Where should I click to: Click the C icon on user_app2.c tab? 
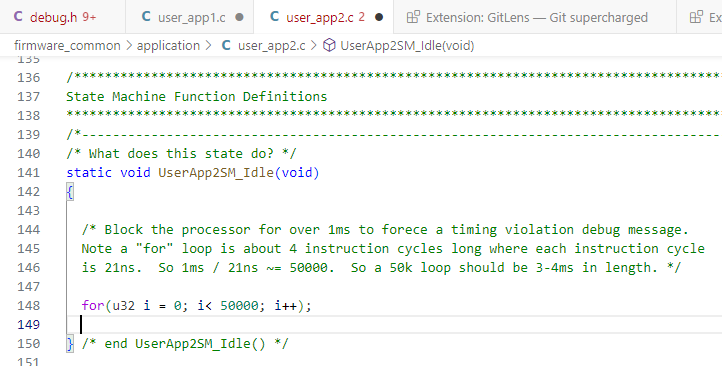pyautogui.click(x=274, y=17)
